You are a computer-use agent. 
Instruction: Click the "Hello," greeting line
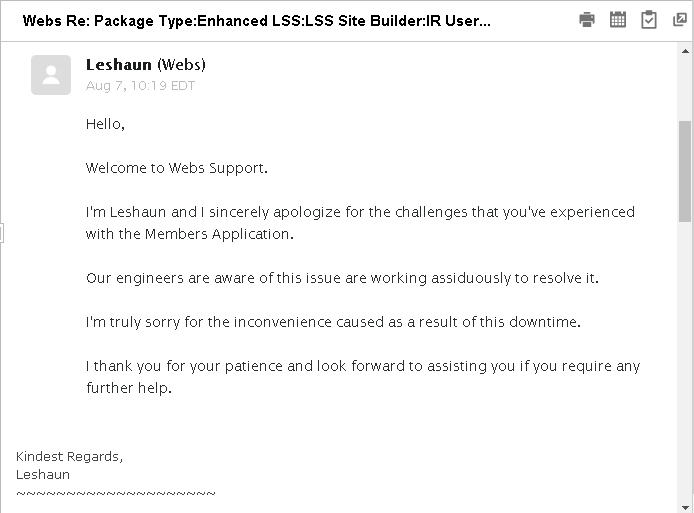[105, 125]
